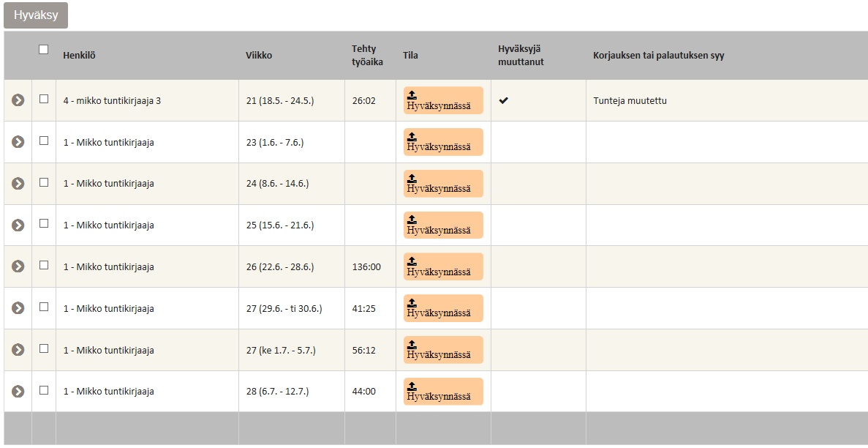Click checkmark icon in Hyväksyjä muuttanut column
This screenshot has width=868, height=448.
tap(504, 100)
